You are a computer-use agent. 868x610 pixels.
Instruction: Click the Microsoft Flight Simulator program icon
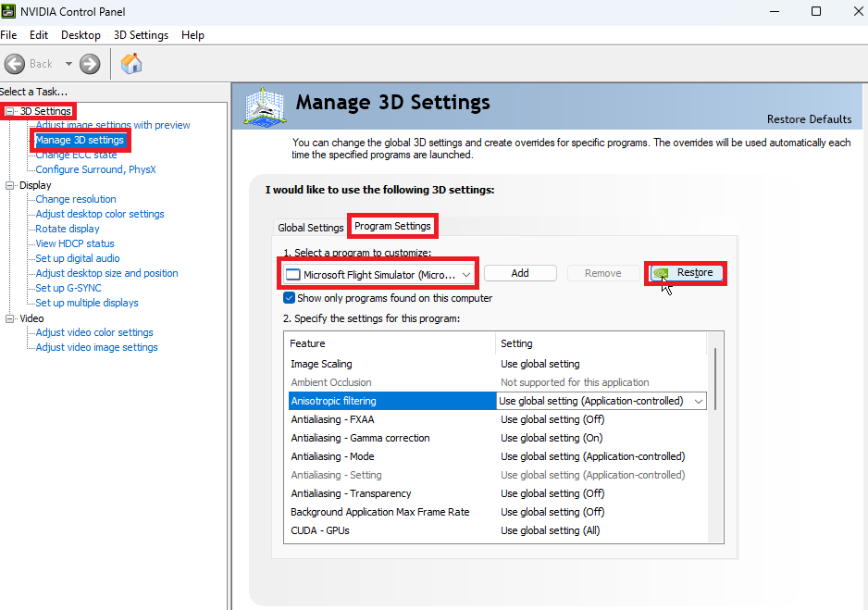point(292,275)
